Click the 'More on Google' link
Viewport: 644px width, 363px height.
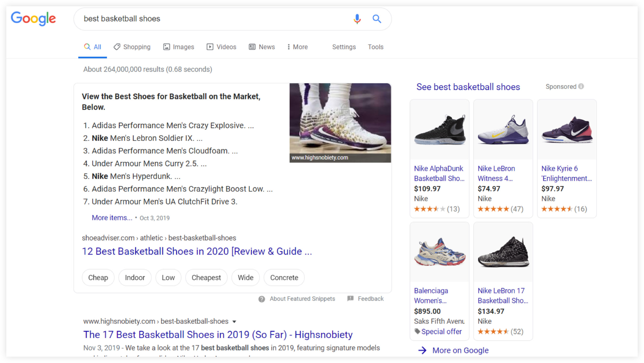pyautogui.click(x=460, y=350)
